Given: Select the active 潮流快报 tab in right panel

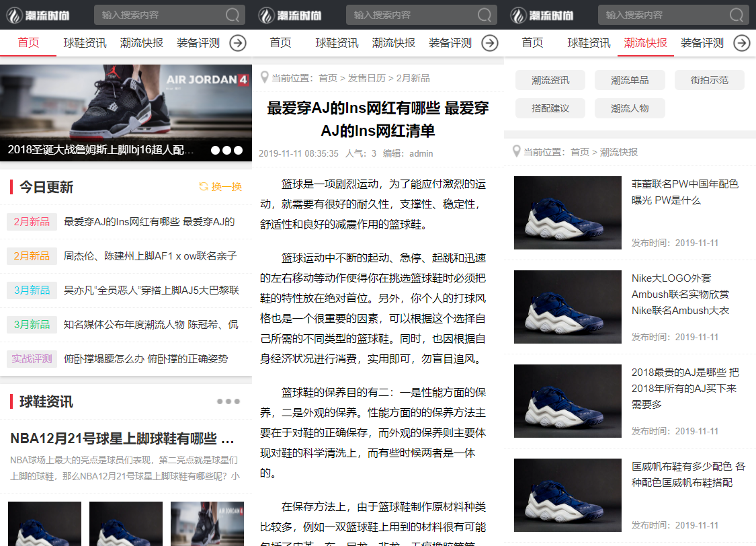Looking at the screenshot, I should pos(646,43).
